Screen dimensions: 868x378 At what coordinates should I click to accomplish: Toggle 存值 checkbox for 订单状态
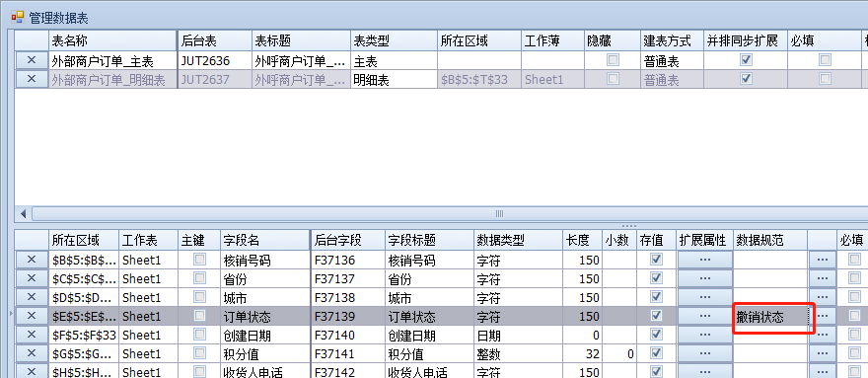tap(657, 316)
